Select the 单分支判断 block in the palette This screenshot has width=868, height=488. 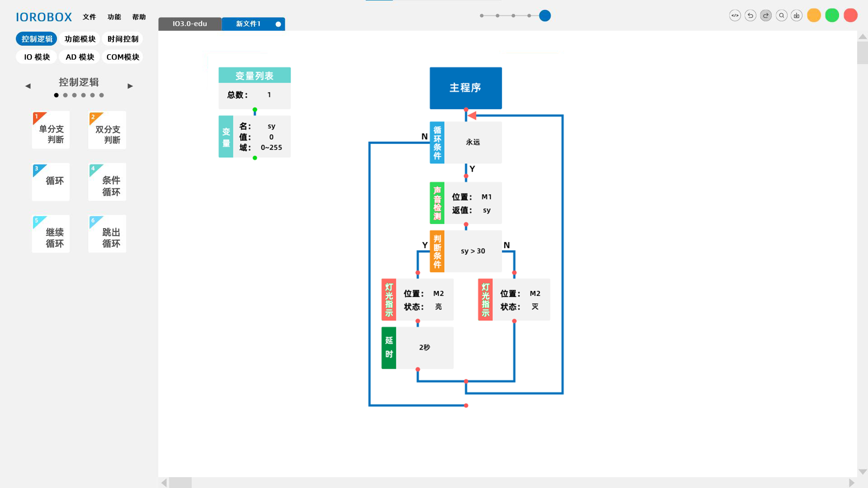pos(50,130)
